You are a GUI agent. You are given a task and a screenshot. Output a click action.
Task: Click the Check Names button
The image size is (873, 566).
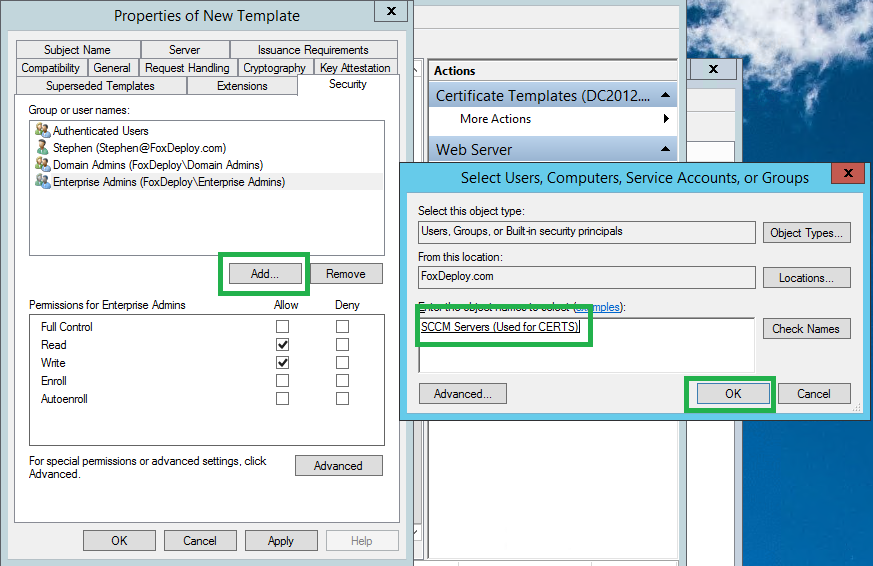[806, 328]
